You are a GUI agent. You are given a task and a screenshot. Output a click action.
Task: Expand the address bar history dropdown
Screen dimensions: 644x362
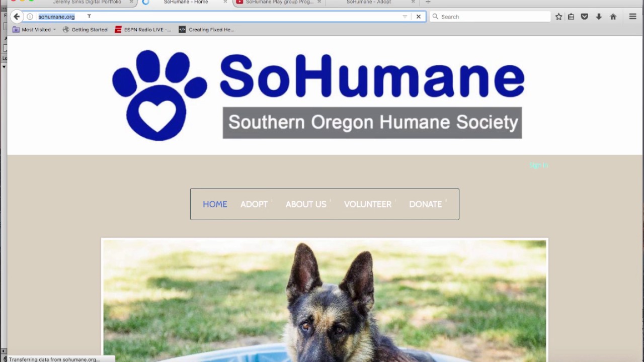[405, 17]
